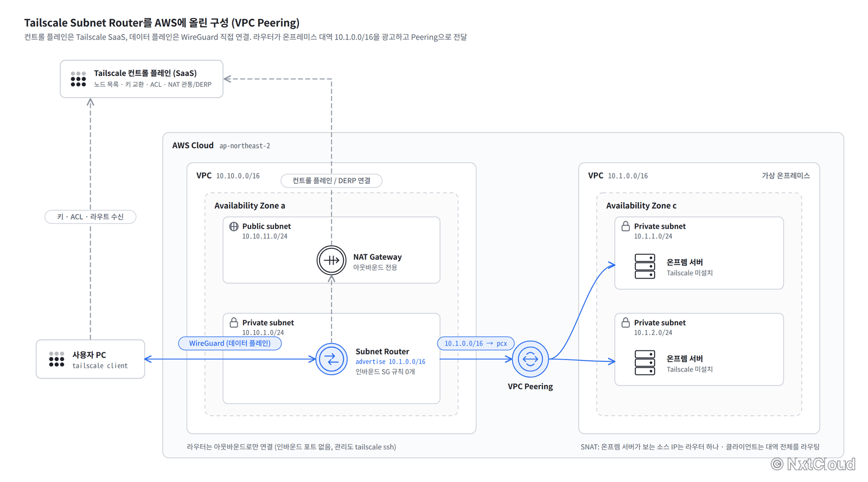Click the footnote beginning '라우터는 아웃바운드로만 연결'
868x482 pixels.
click(x=291, y=447)
